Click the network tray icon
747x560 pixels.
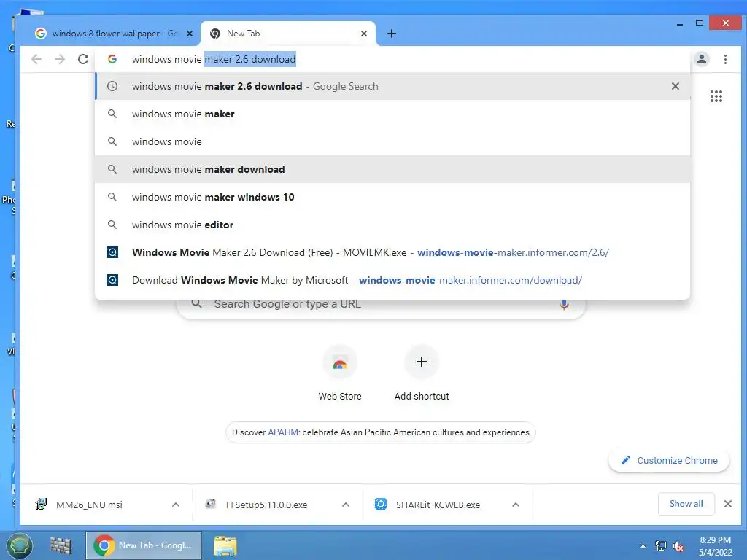(x=661, y=546)
